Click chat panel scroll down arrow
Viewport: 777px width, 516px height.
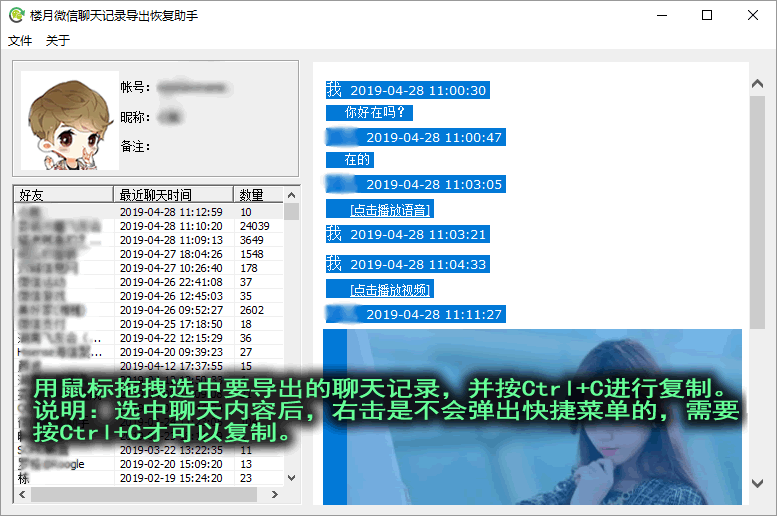[x=757, y=483]
